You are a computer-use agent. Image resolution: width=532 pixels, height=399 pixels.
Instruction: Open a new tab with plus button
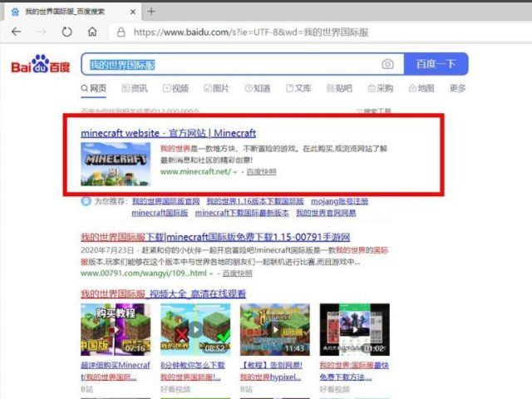pos(151,12)
